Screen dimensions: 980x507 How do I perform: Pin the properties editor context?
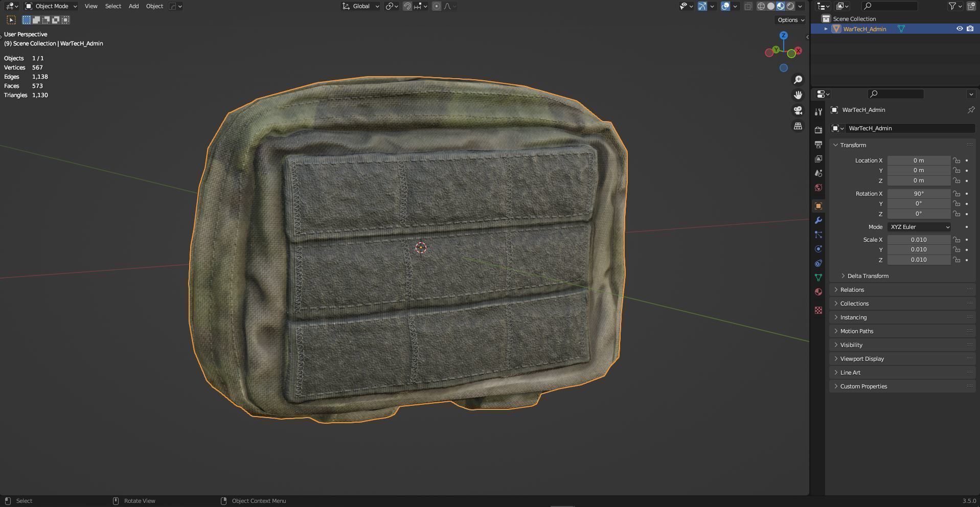pos(971,109)
